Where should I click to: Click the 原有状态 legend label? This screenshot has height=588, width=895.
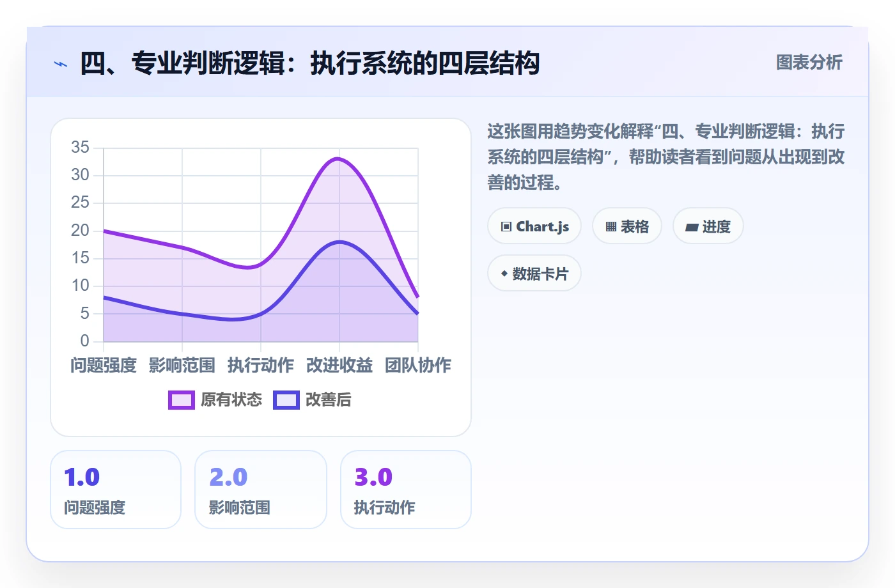(x=231, y=400)
